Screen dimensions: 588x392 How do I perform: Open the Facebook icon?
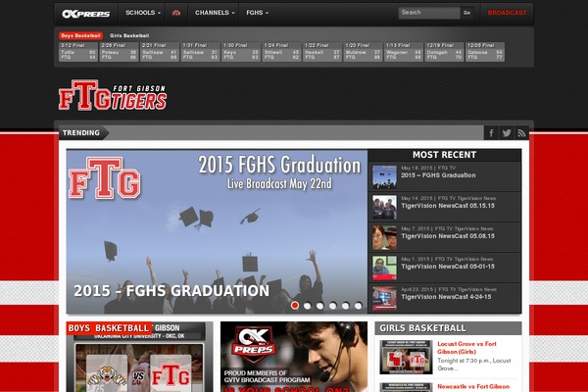pyautogui.click(x=491, y=133)
